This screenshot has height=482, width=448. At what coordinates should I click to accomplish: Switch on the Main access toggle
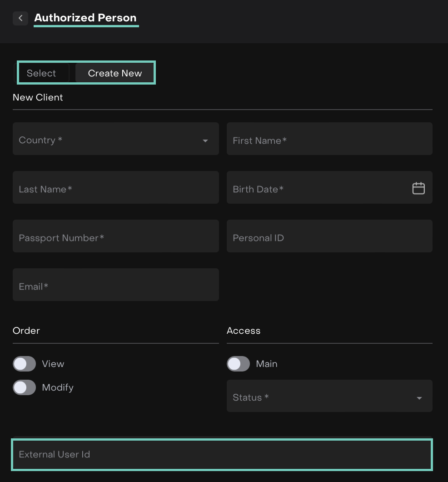[239, 364]
